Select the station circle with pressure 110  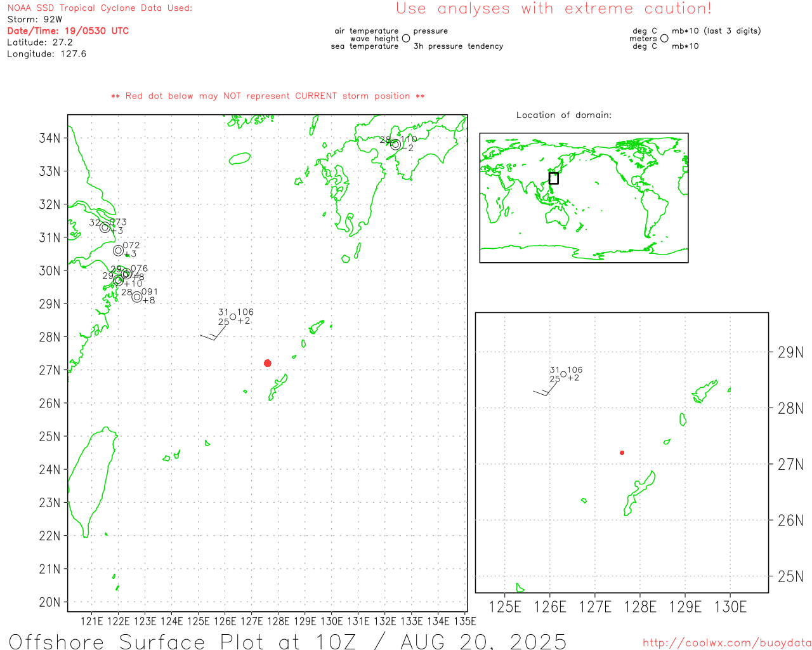pyautogui.click(x=395, y=145)
